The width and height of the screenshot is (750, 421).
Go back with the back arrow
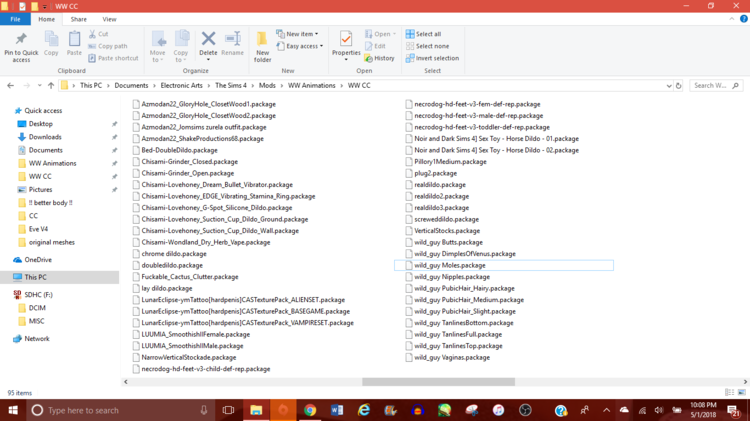11,85
